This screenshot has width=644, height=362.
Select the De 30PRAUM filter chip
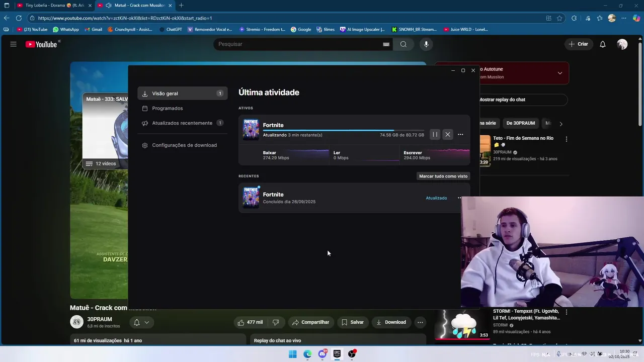tap(521, 123)
